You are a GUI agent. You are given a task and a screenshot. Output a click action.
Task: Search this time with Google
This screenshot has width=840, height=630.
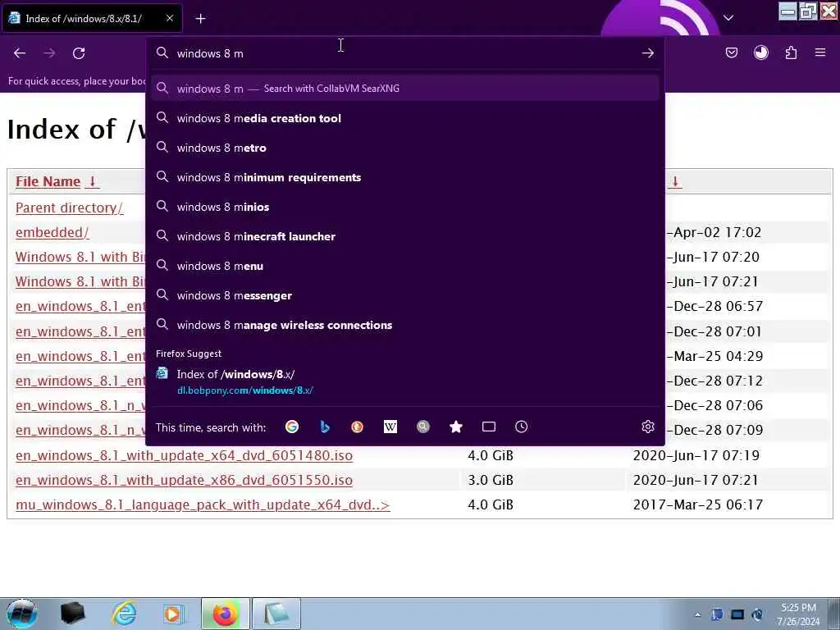click(x=292, y=427)
